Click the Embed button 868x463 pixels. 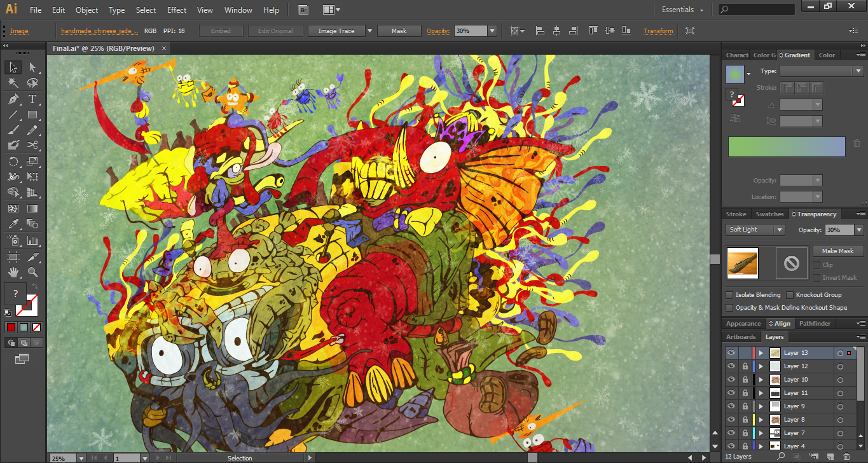221,31
